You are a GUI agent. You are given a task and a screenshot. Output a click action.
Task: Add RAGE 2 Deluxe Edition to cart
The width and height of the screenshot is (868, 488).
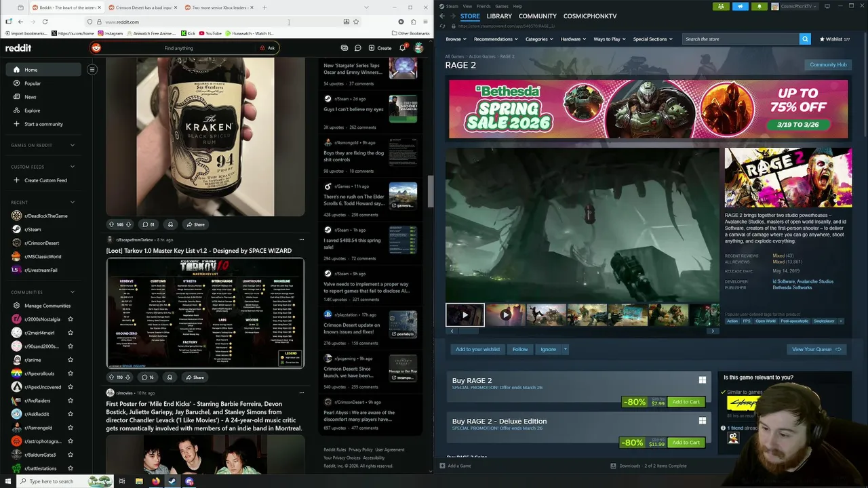tap(686, 443)
